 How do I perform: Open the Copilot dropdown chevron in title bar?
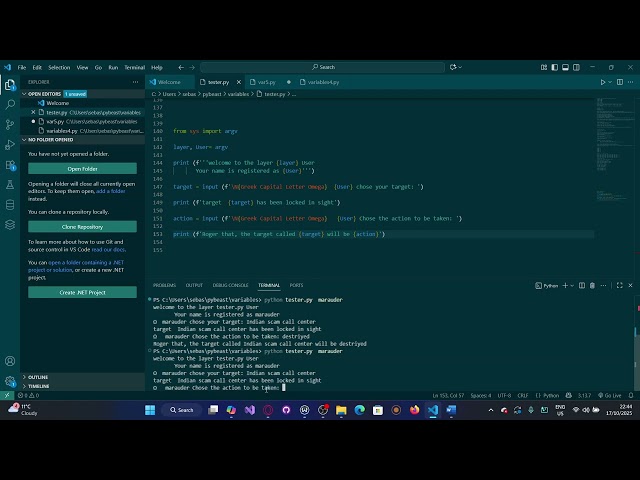(x=460, y=67)
